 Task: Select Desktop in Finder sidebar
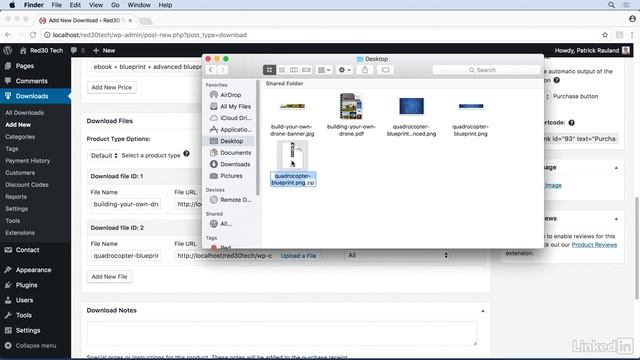(x=230, y=141)
